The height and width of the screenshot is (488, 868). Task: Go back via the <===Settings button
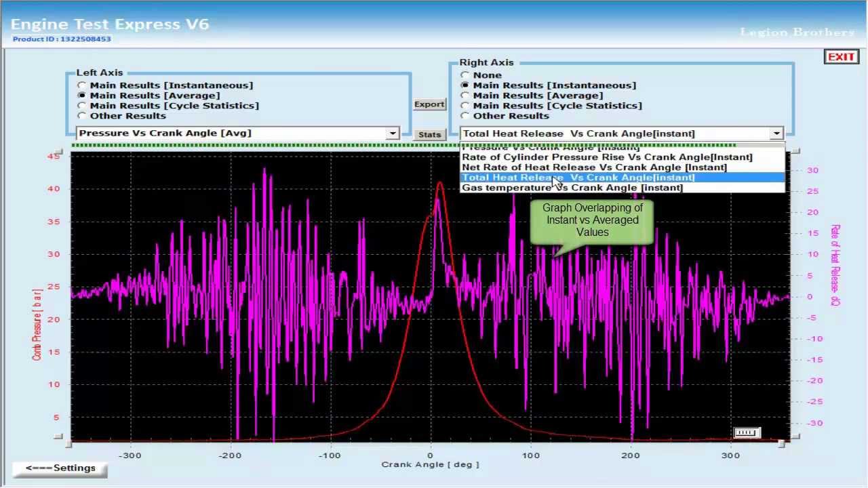[60, 468]
